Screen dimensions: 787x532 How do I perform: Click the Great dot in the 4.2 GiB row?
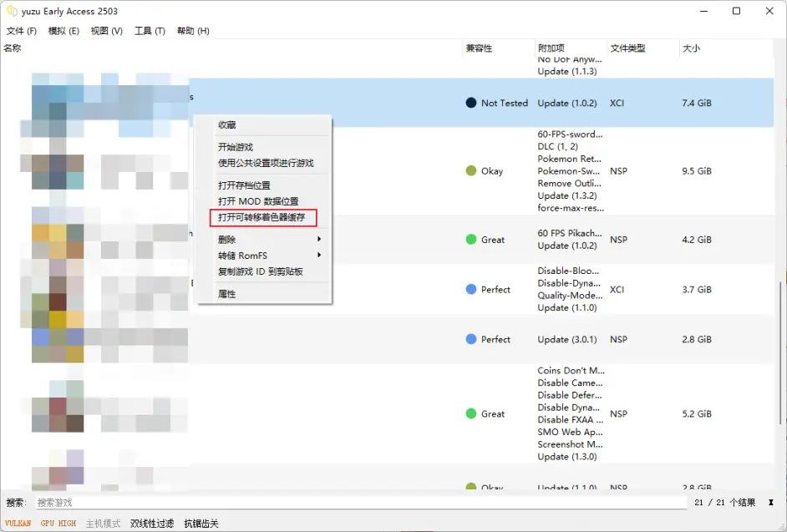tap(471, 240)
